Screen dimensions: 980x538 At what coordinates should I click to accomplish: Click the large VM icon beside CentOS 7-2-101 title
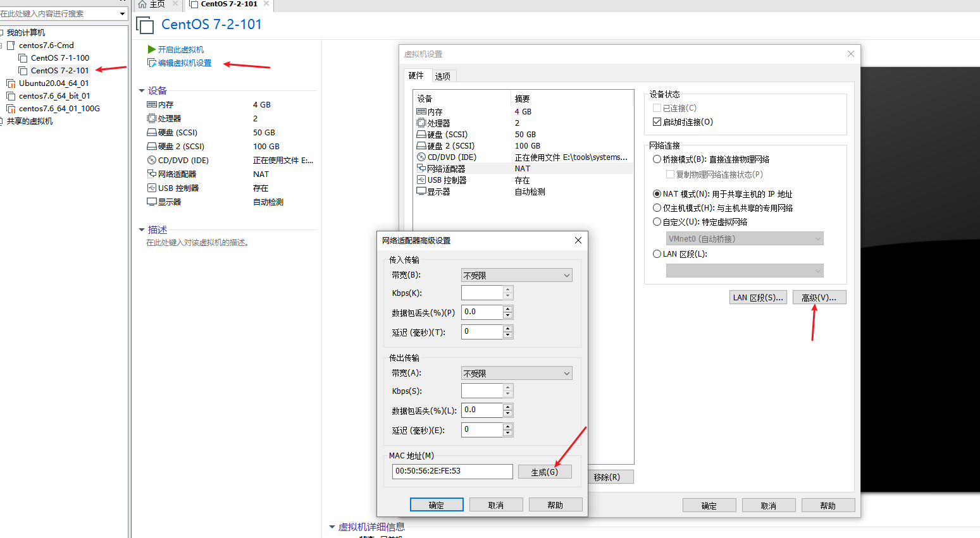pos(145,25)
